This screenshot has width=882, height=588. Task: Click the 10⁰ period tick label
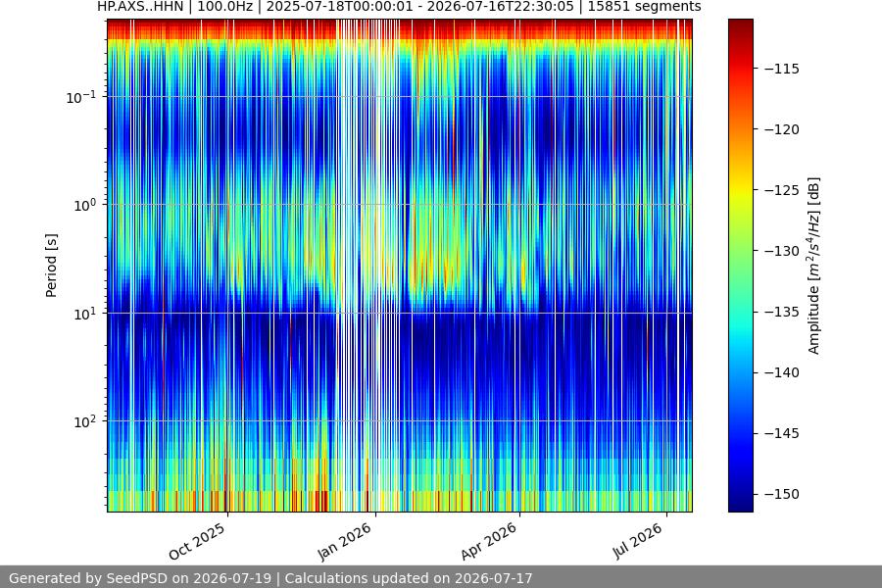pyautogui.click(x=85, y=205)
